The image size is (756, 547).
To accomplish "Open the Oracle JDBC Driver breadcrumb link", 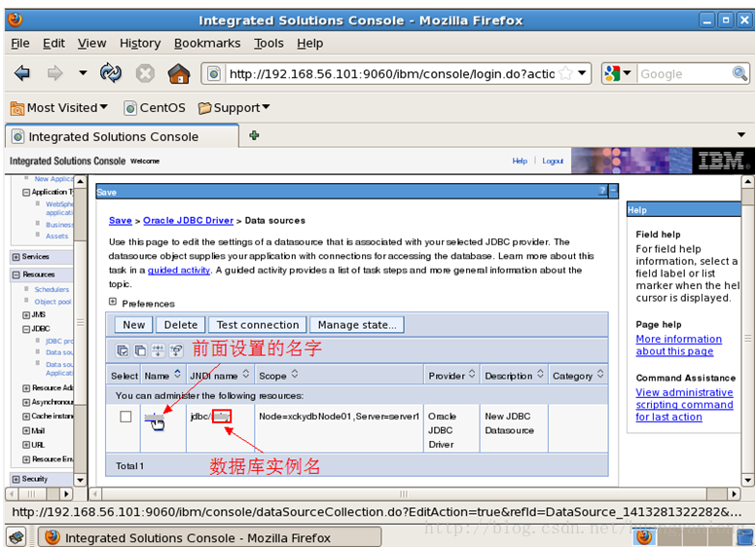I will click(x=188, y=220).
